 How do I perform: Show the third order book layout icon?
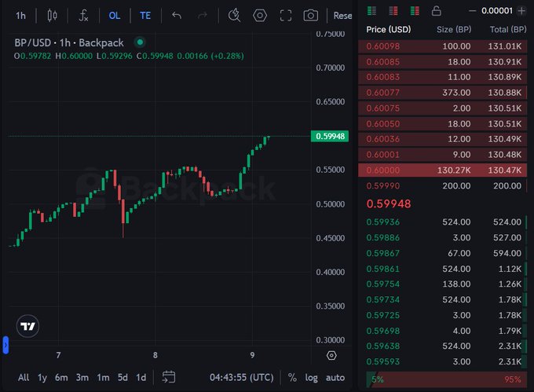click(415, 11)
